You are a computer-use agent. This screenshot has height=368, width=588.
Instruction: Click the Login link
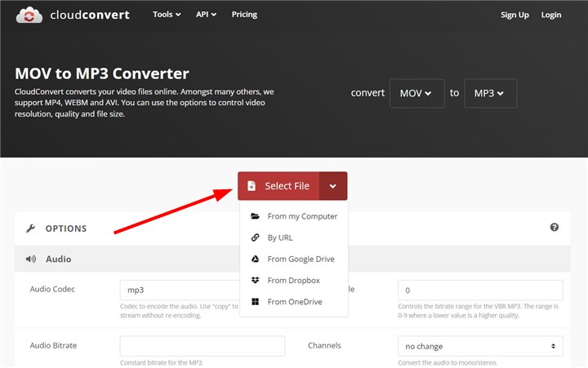(x=551, y=15)
